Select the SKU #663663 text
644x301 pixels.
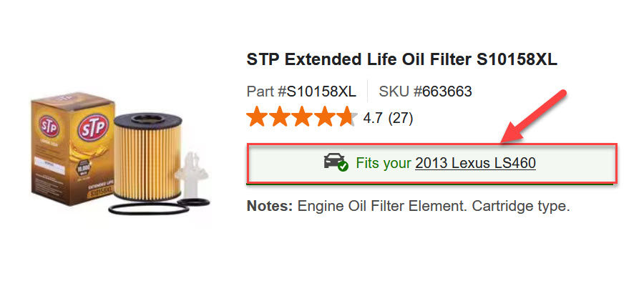pos(425,92)
